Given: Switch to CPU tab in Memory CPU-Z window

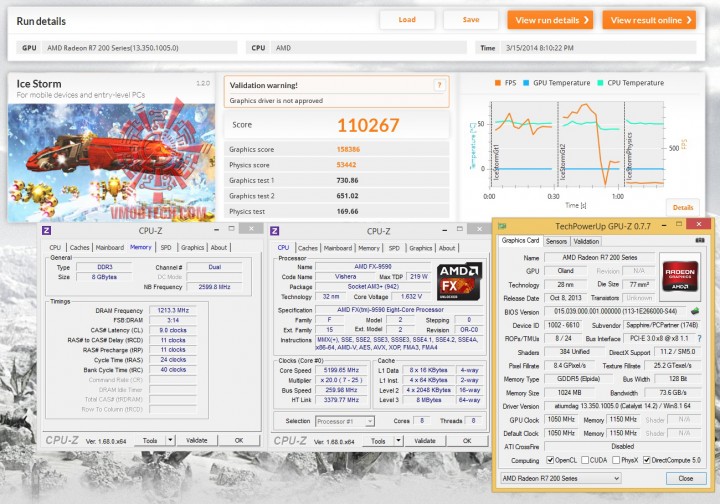Looking at the screenshot, I should pos(55,247).
